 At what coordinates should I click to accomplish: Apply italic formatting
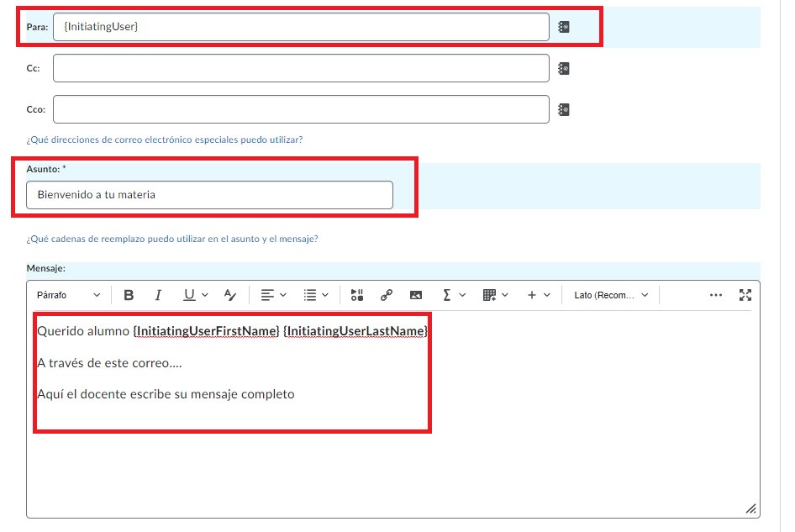[157, 295]
